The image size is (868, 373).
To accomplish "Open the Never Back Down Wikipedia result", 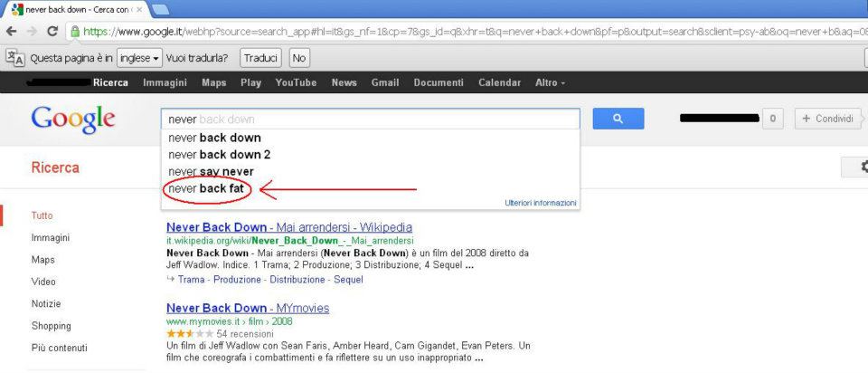I will (x=289, y=227).
